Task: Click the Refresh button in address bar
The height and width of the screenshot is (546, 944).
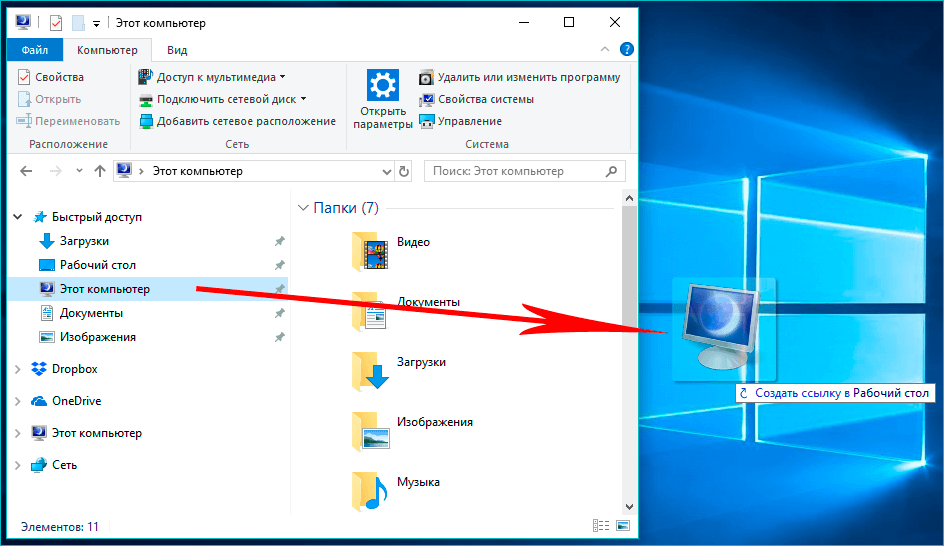Action: pos(404,172)
